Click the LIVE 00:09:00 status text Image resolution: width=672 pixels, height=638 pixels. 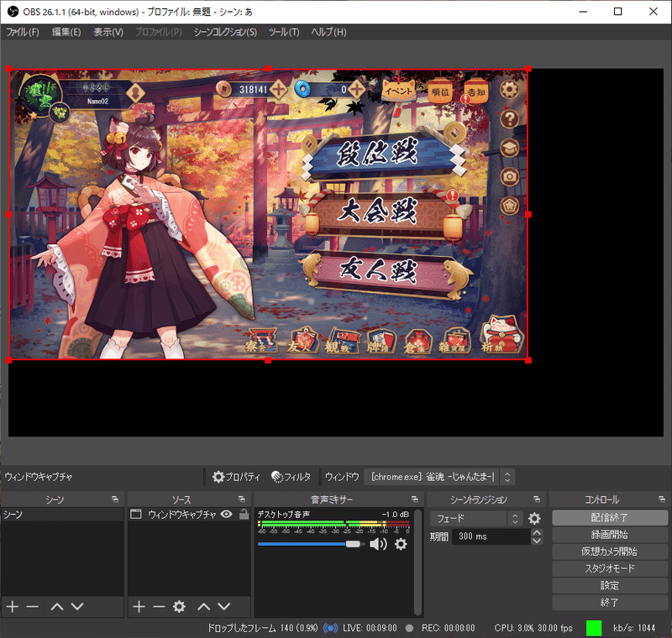370,628
